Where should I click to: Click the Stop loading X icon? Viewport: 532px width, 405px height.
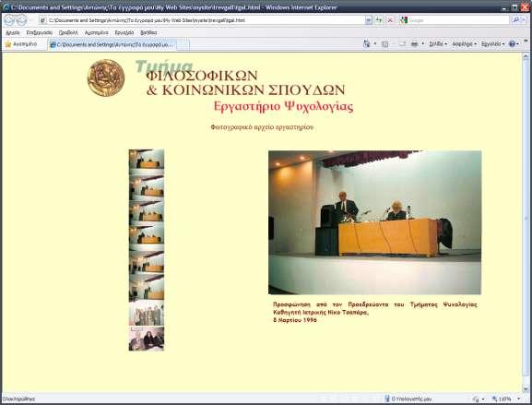[x=390, y=20]
